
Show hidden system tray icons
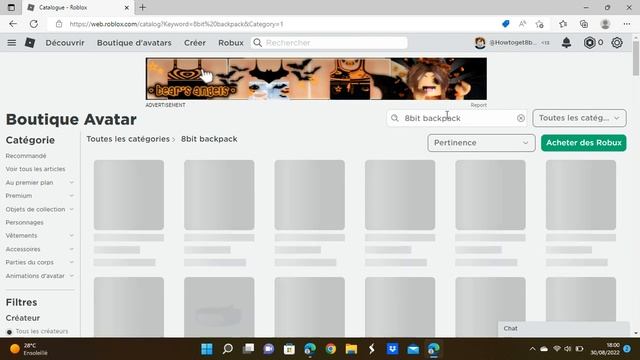pos(532,349)
